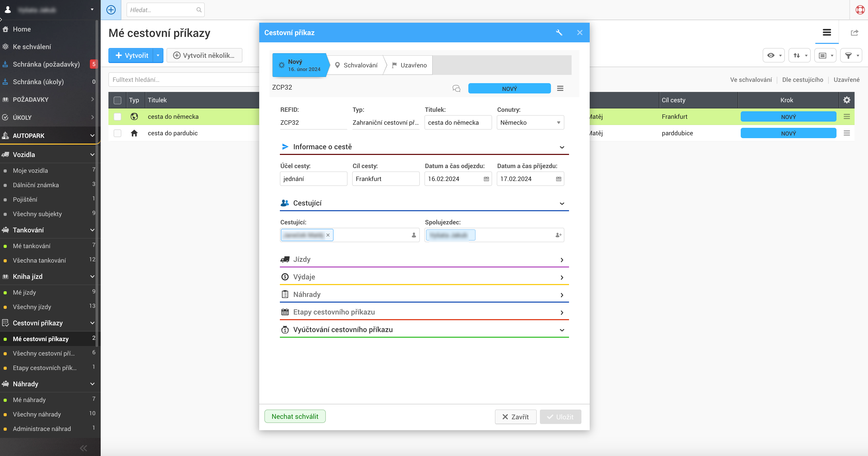Check the box for cesta do německa
Image resolution: width=868 pixels, height=456 pixels.
pyautogui.click(x=117, y=117)
